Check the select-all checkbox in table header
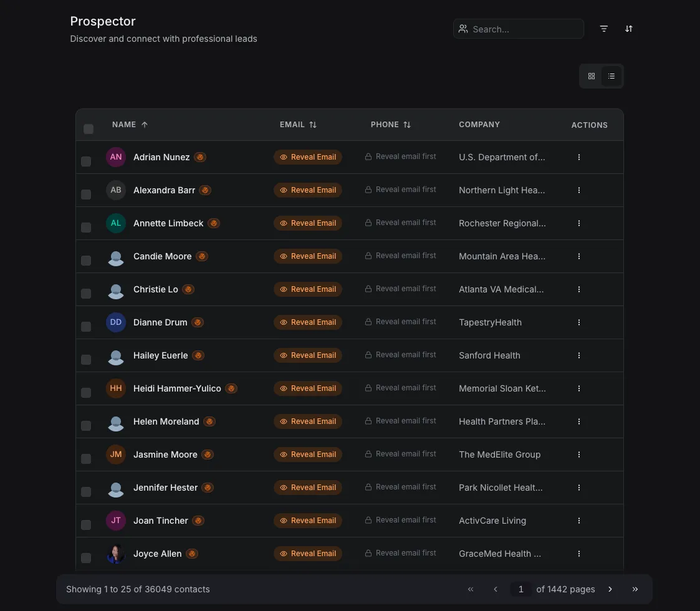 88,128
